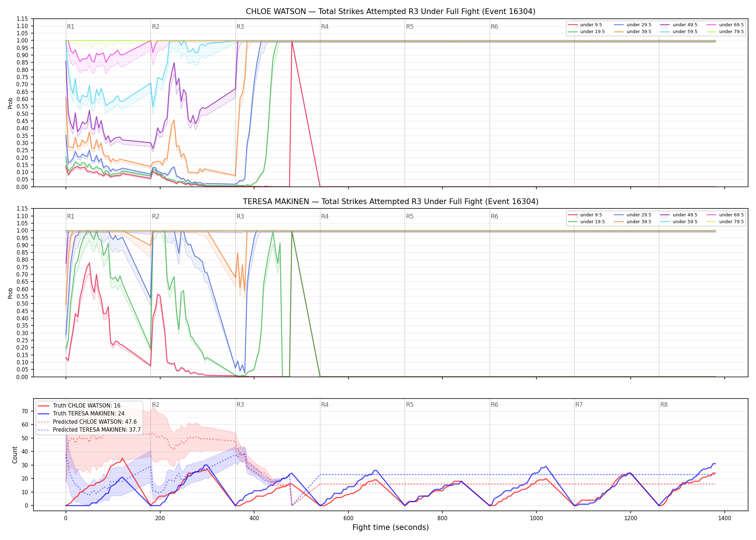Click R1 round label in Chloe Watson chart
Viewport: 756px width, 540px height.
tap(71, 27)
